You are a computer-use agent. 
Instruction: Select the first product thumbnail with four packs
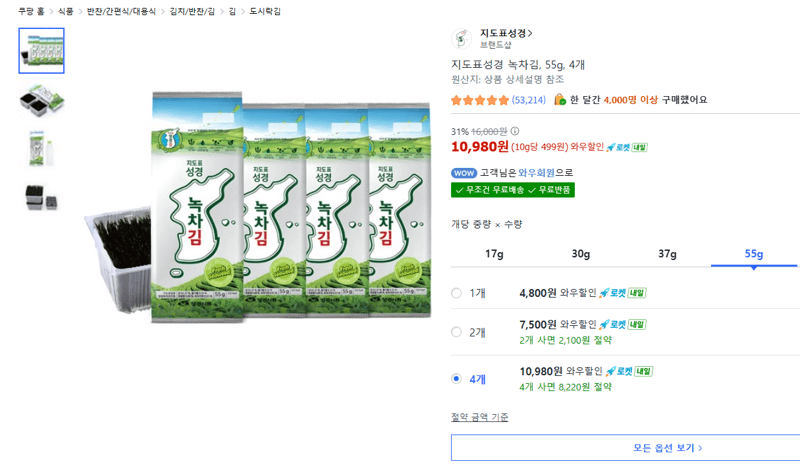(41, 51)
